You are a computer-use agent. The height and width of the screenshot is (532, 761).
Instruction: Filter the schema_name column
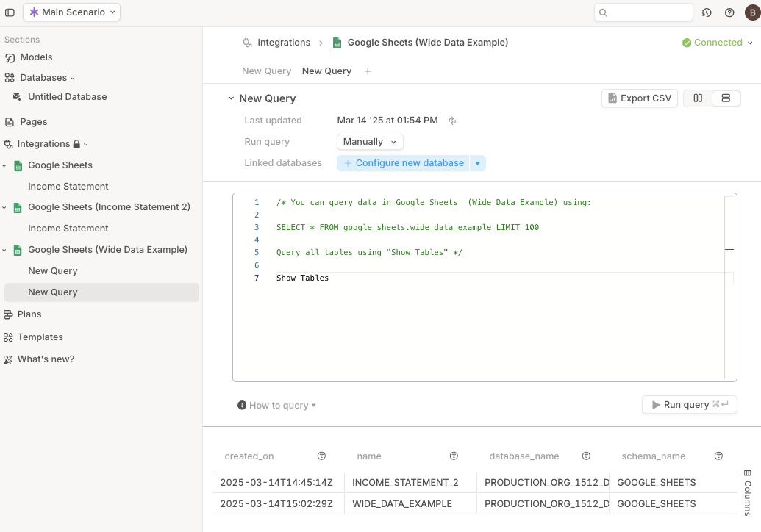click(718, 456)
